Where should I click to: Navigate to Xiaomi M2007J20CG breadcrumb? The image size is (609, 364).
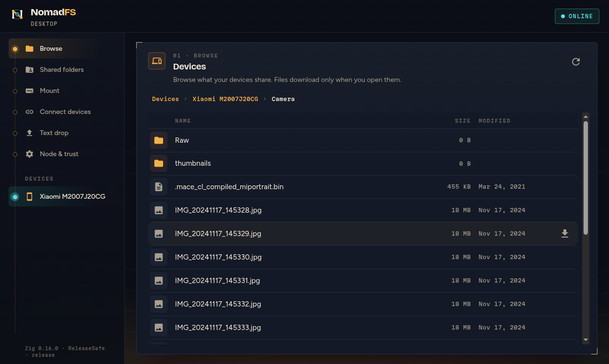coord(225,99)
